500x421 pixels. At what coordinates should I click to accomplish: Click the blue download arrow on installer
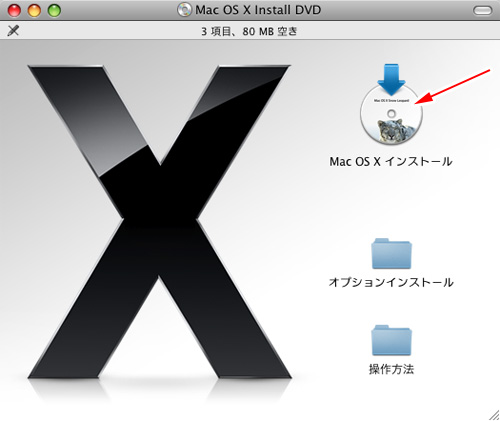point(391,79)
